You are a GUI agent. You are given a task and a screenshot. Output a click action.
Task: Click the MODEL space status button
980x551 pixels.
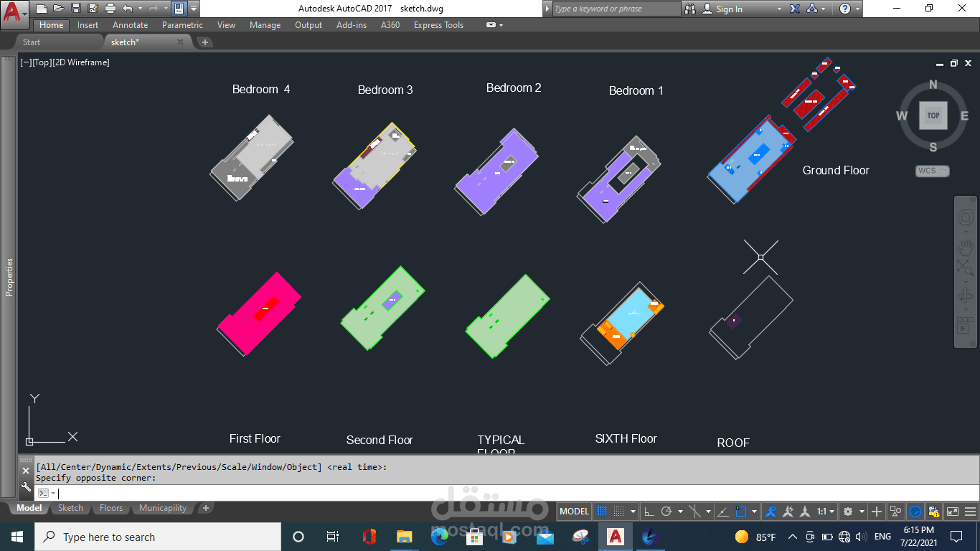574,512
